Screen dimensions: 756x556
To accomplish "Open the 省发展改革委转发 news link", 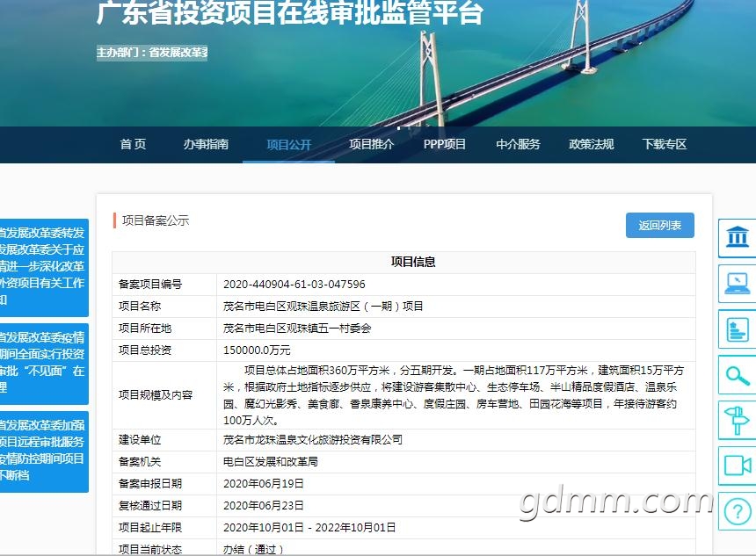I will click(42, 266).
